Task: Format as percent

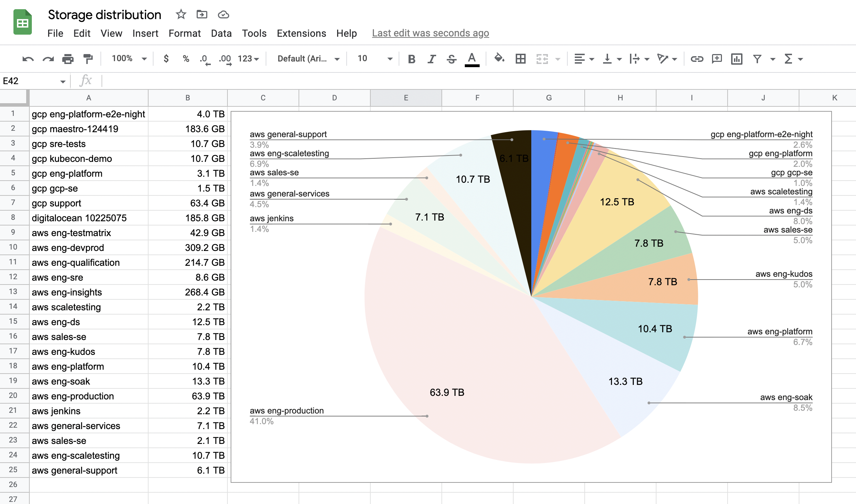Action: 186,59
